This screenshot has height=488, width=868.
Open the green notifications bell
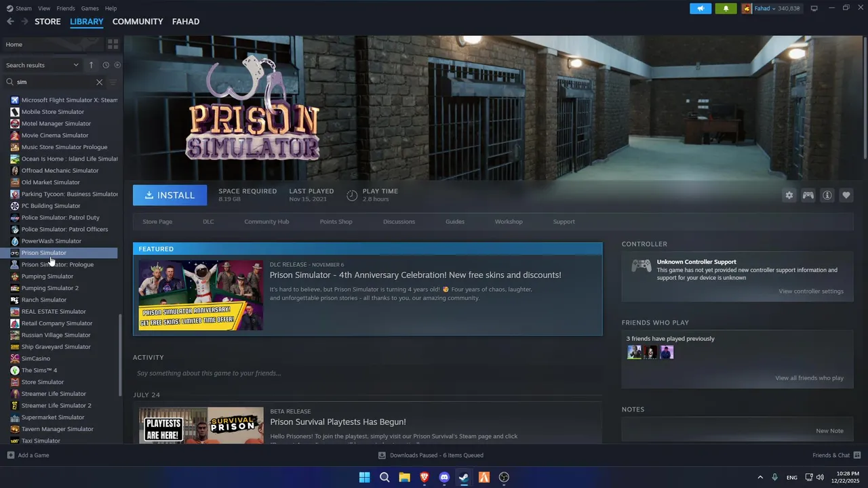coord(726,8)
